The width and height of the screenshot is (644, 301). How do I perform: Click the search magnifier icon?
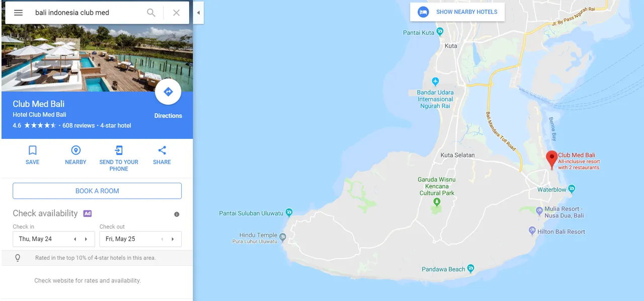click(151, 13)
